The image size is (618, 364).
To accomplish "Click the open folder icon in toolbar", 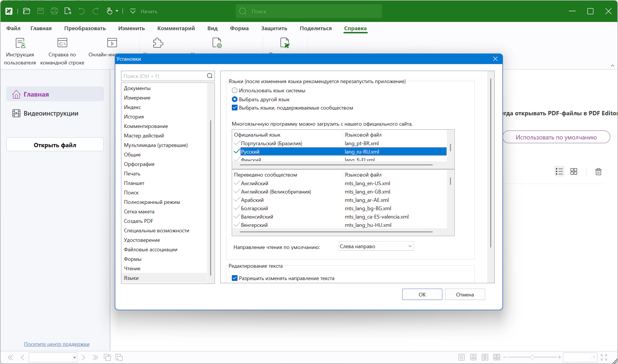I will click(27, 11).
